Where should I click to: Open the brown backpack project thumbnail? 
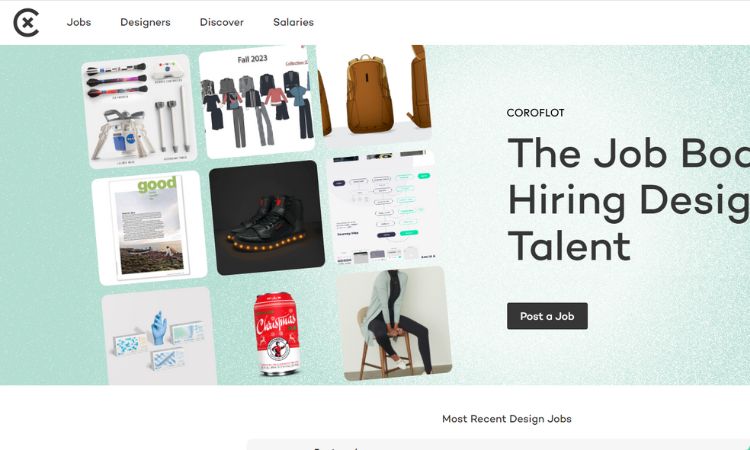(375, 95)
